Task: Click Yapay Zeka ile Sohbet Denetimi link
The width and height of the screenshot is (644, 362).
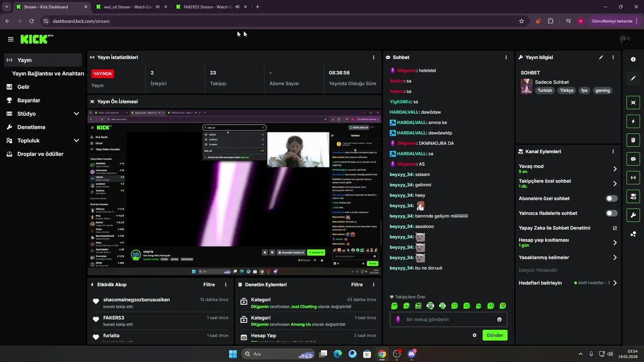Action: coord(554,228)
